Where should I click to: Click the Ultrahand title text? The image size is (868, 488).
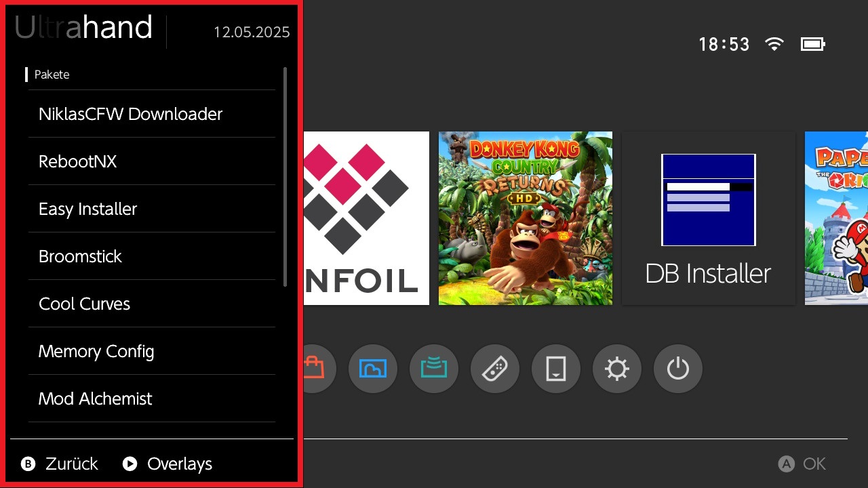tap(83, 28)
